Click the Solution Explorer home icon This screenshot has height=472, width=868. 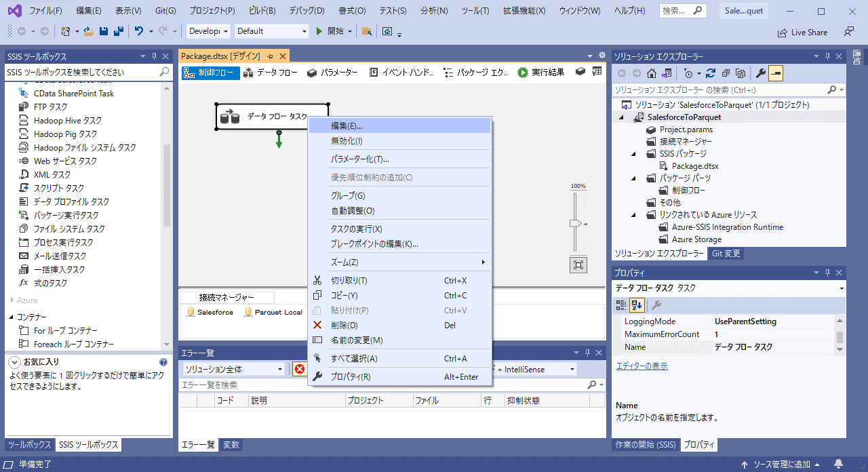pyautogui.click(x=651, y=73)
